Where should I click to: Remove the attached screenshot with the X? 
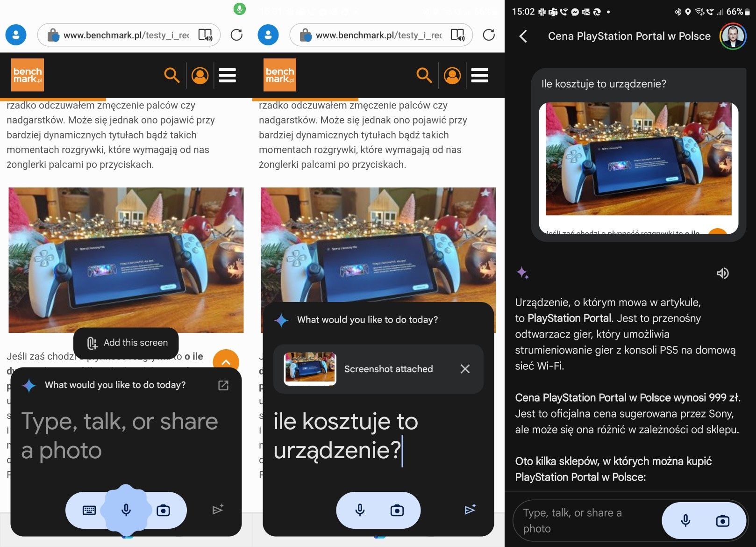(465, 369)
